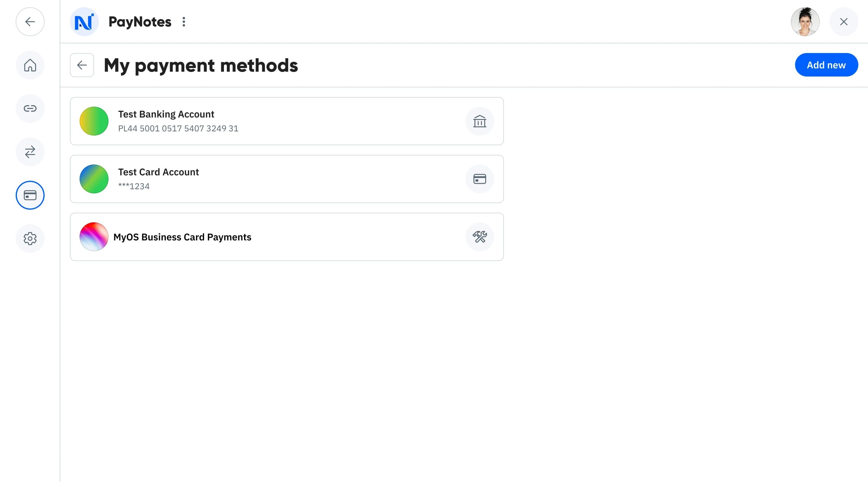Open the Transfers arrows sidebar icon
Screen dimensions: 868x482
point(30,152)
